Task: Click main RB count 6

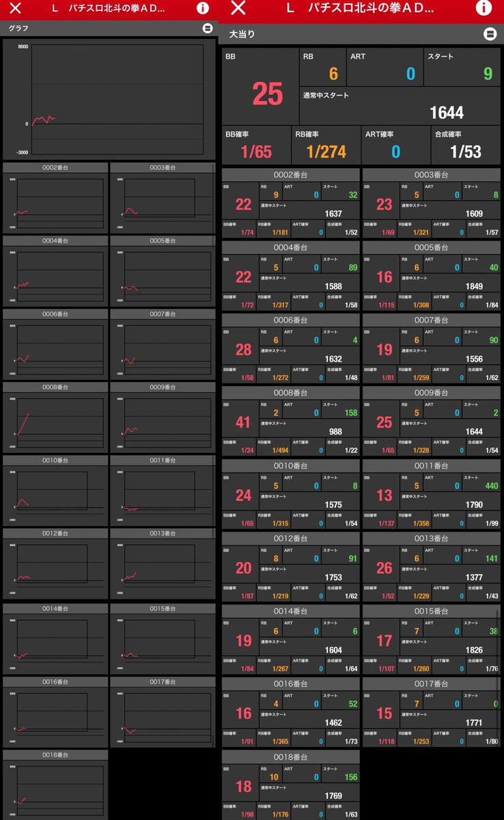Action: pos(333,74)
